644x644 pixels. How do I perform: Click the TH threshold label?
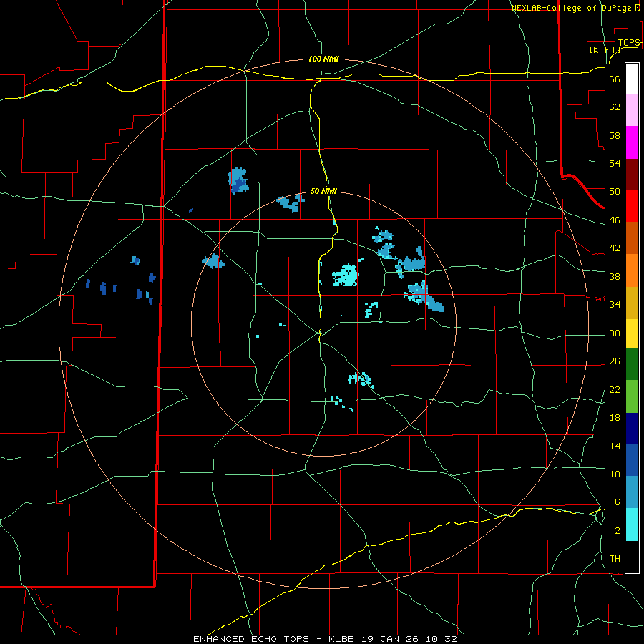point(615,558)
